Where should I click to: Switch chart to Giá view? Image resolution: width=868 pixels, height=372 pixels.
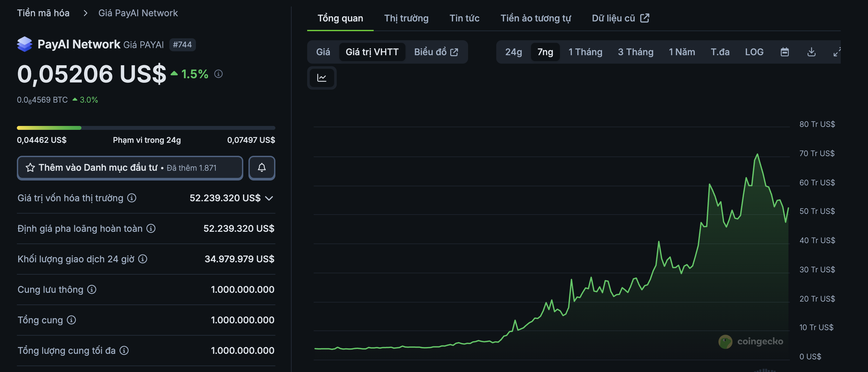323,52
